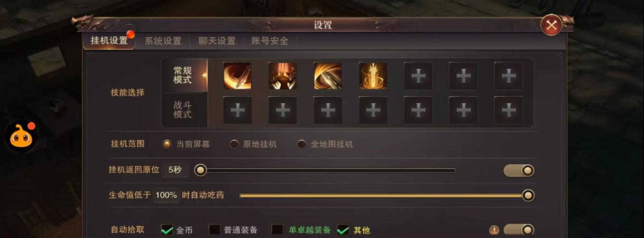Click the orange info icon near 自动拾取

click(494, 230)
